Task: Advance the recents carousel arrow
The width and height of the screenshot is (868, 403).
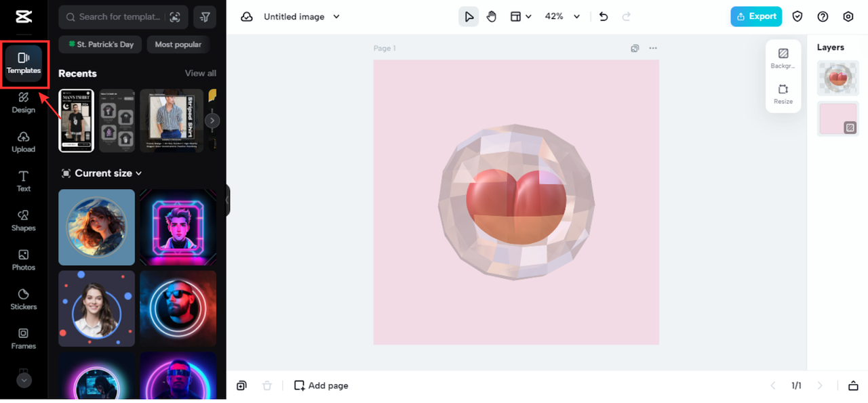Action: pos(212,121)
